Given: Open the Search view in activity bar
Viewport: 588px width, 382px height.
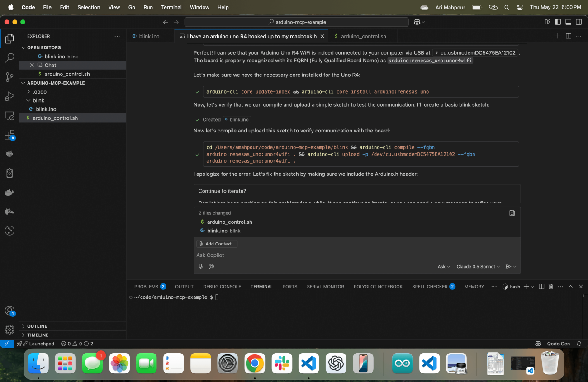Looking at the screenshot, I should (x=9, y=58).
